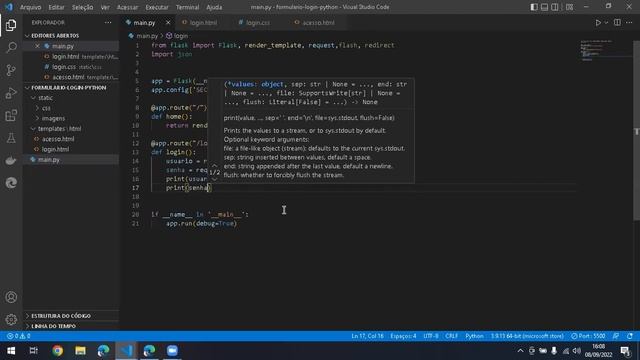The height and width of the screenshot is (360, 640).
Task: Click Port: 5500 Live Server status
Action: [588, 336]
